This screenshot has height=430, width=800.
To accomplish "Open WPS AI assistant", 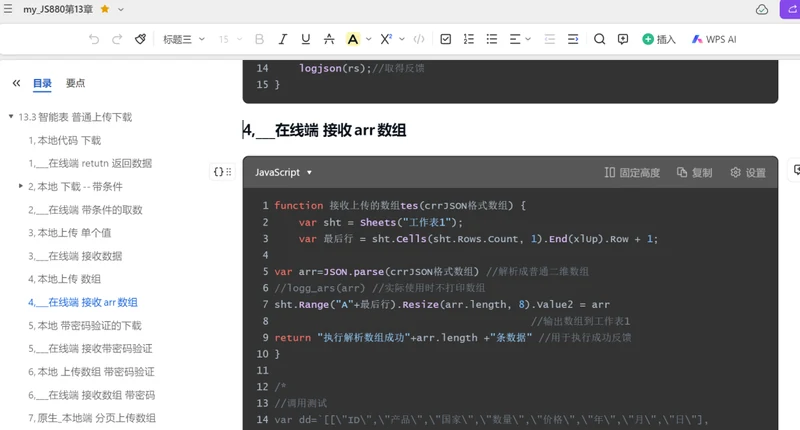I will click(x=714, y=39).
